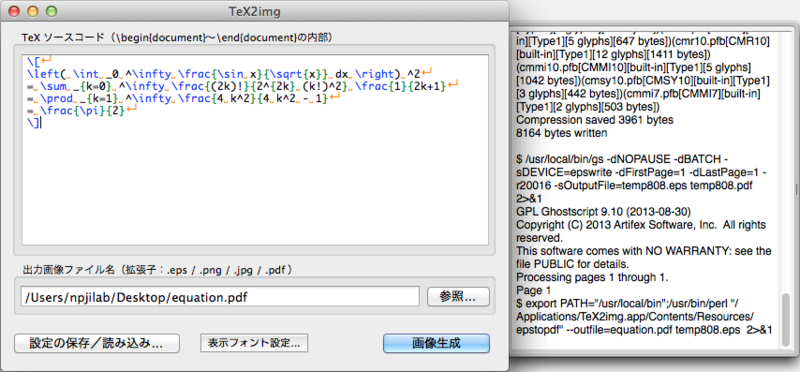Open 表示フォント設定... font settings
Image resolution: width=800 pixels, height=372 pixels.
(254, 343)
